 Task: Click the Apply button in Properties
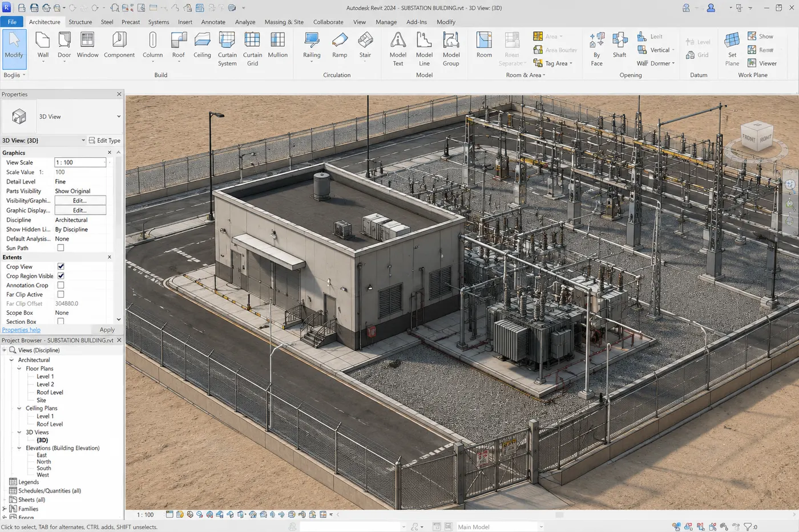107,330
